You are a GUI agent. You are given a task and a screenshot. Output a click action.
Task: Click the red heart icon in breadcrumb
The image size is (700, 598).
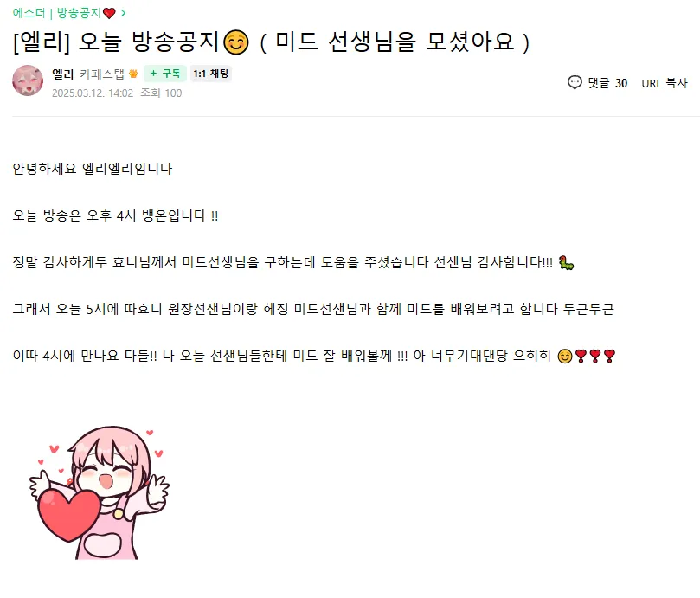click(109, 13)
